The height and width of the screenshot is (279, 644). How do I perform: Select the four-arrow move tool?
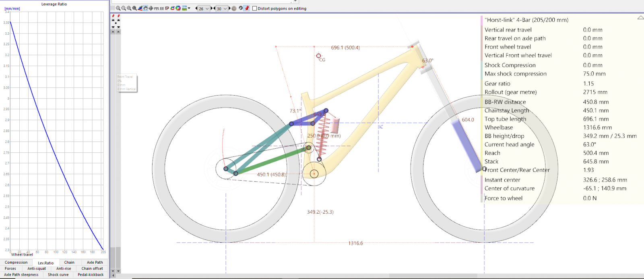coord(151,8)
